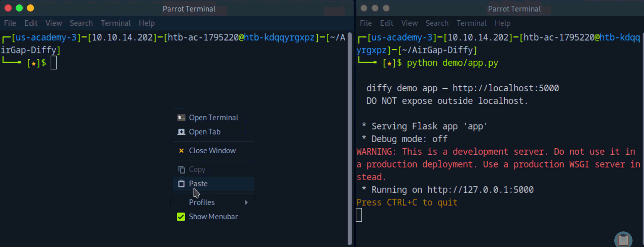Click 'Press CTRL+C to quit' text
644x247 pixels.
(407, 203)
